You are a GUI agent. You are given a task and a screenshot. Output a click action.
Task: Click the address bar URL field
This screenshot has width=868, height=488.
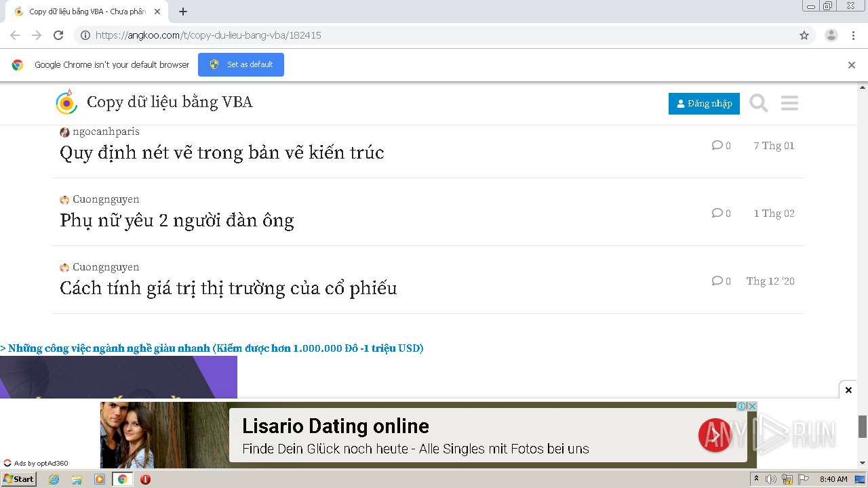[434, 35]
